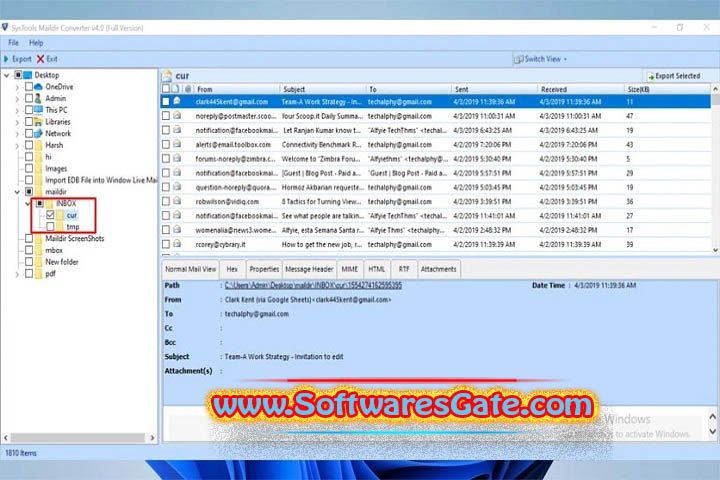Switch to the Hex tab
The height and width of the screenshot is (480, 720).
[232, 269]
